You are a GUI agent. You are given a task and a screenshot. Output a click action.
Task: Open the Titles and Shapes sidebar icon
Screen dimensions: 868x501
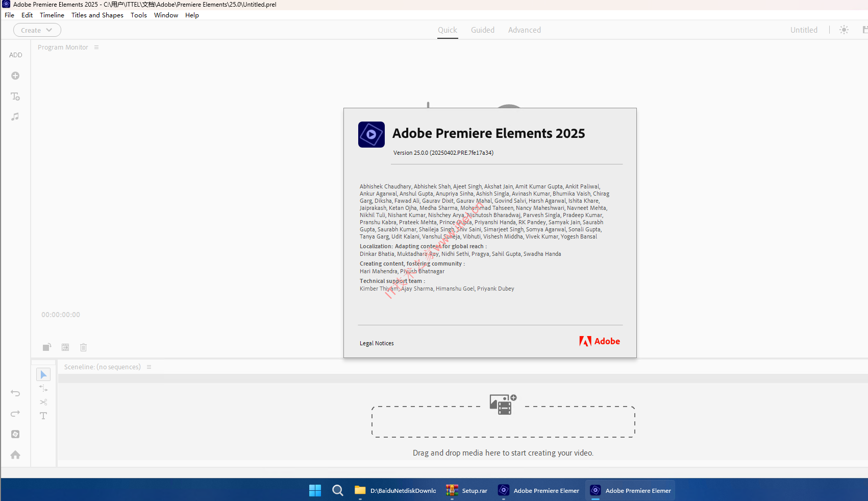[15, 97]
